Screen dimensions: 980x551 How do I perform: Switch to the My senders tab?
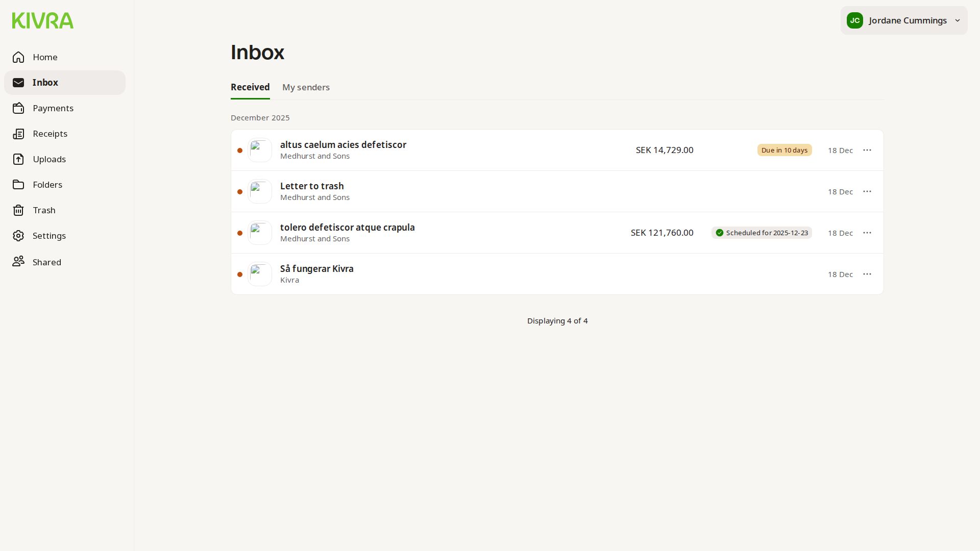pos(306,87)
